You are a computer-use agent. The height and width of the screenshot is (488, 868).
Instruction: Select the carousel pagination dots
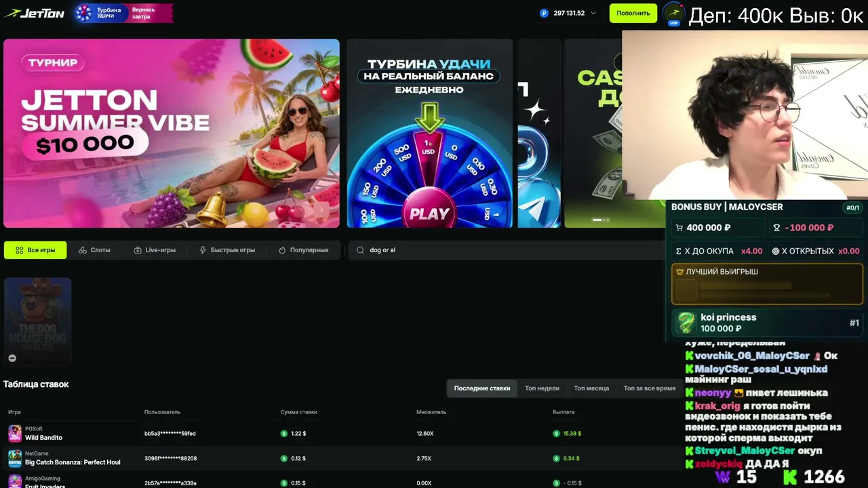coord(601,220)
